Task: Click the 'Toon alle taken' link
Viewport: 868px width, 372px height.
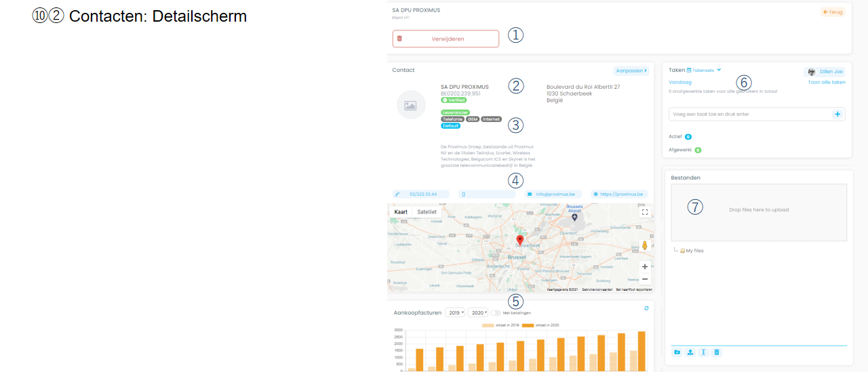Action: point(827,82)
